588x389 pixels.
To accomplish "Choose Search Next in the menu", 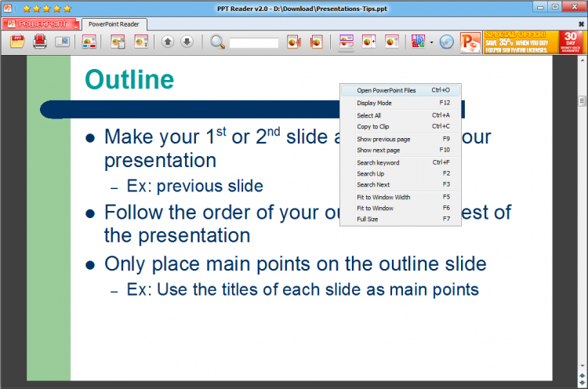I will 401,184.
